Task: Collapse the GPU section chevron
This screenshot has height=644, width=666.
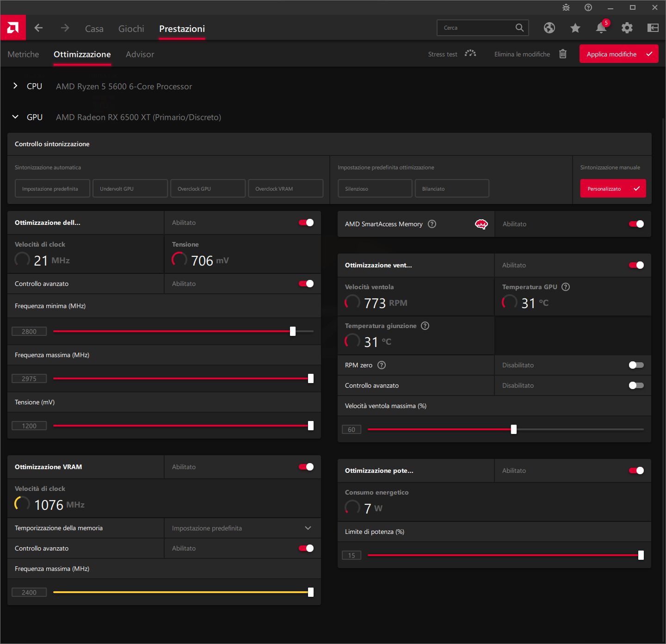Action: click(15, 117)
